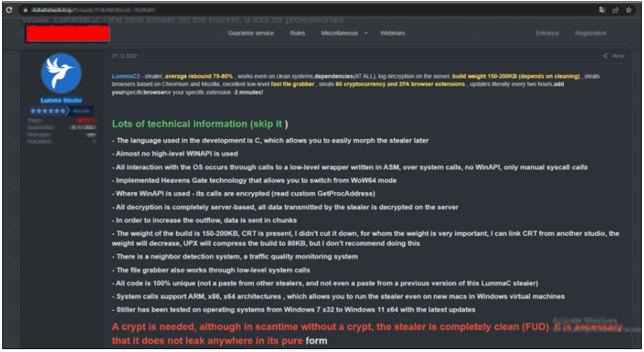Click the line about neighbor detection system
Viewport: 644px width, 352px height.
(234, 257)
